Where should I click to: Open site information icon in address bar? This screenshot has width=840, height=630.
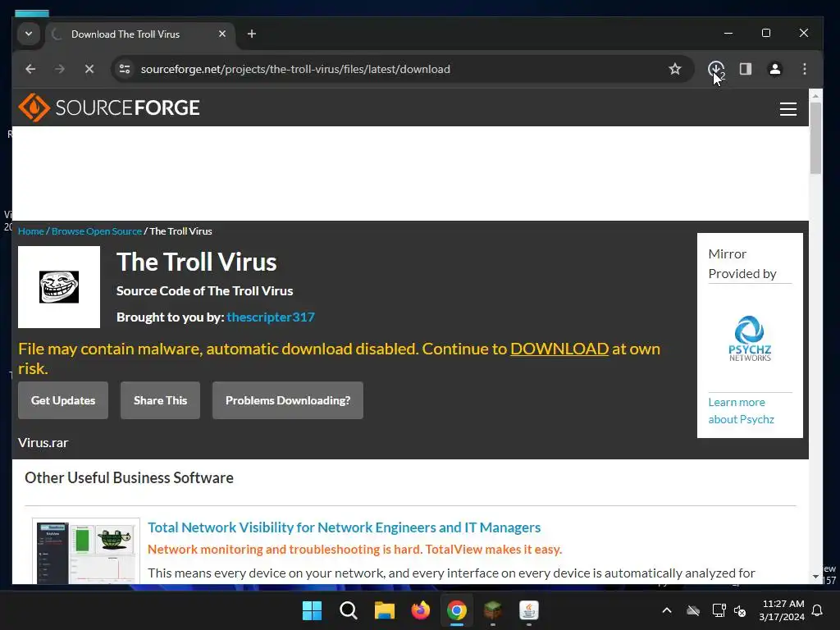(x=125, y=69)
